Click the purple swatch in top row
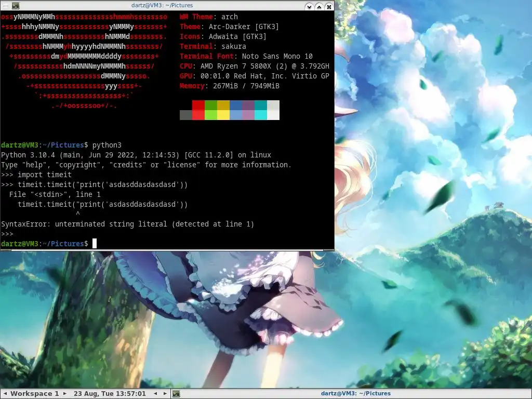Viewport: 532px width, 399px height. tap(248, 105)
